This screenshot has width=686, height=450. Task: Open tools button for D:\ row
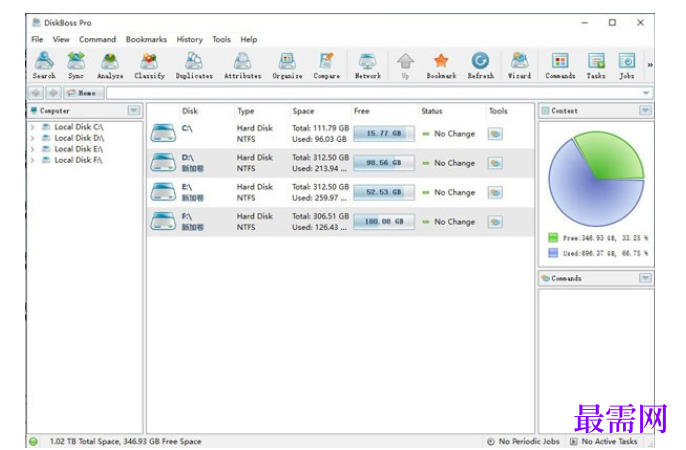(495, 163)
